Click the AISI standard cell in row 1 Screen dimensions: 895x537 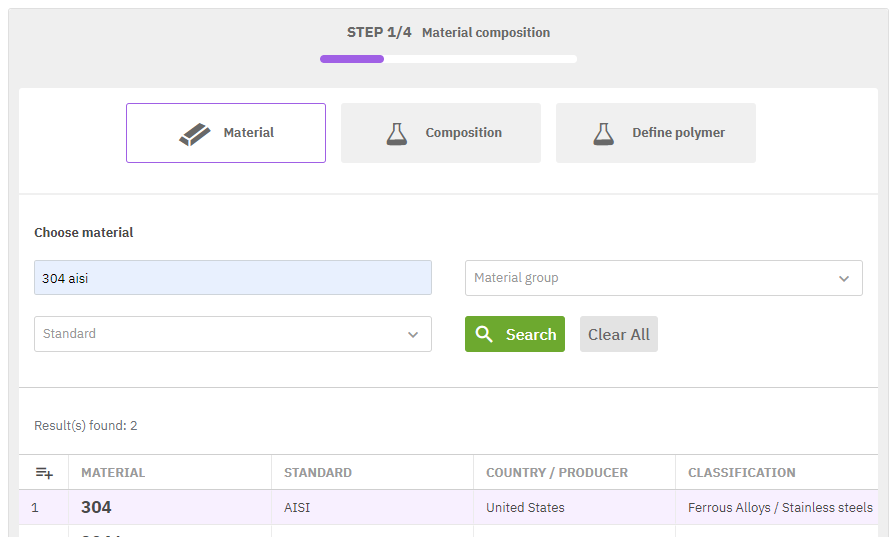(x=297, y=507)
